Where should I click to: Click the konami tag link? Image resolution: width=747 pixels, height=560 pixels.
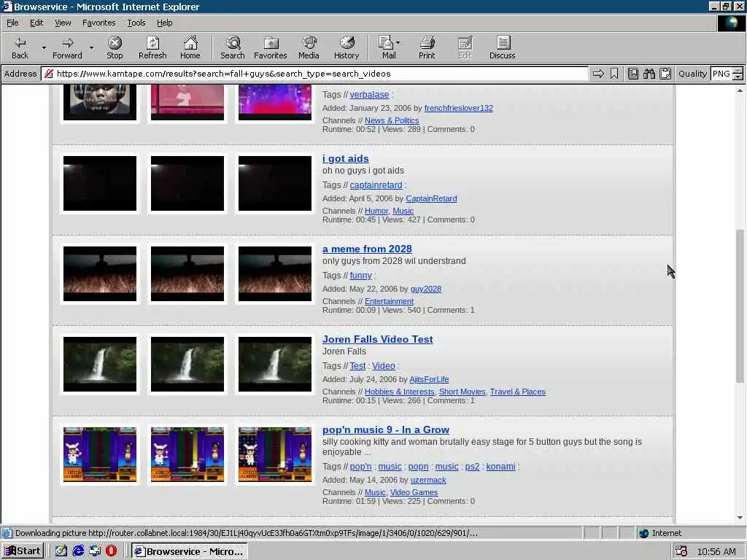coord(500,467)
